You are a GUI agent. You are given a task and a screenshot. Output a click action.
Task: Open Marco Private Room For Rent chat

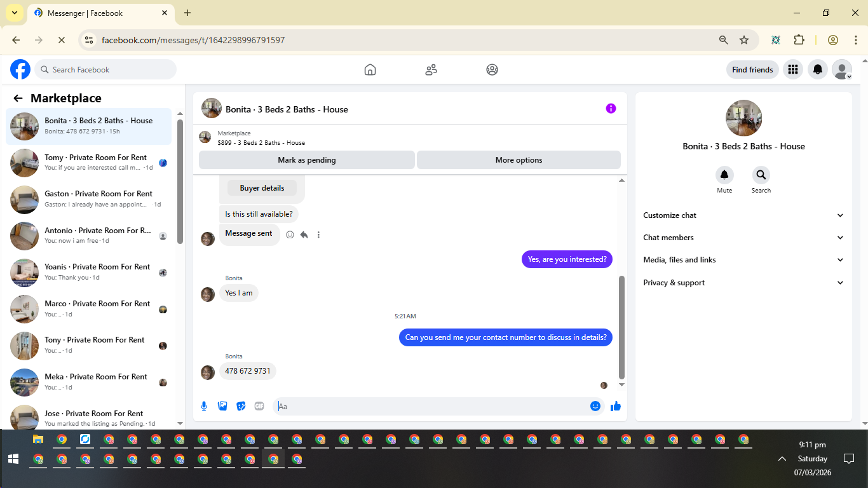[89, 309]
